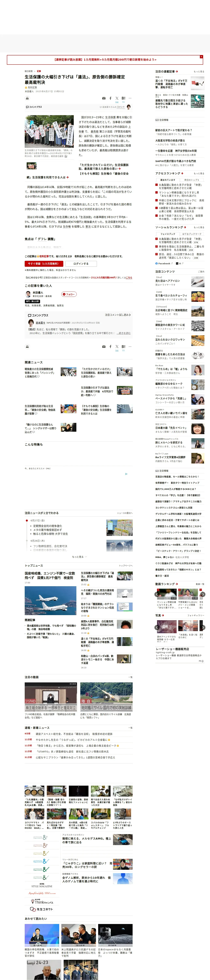Show next video in 動画ランキング carousel
210x980 pixels.
tap(203, 594)
